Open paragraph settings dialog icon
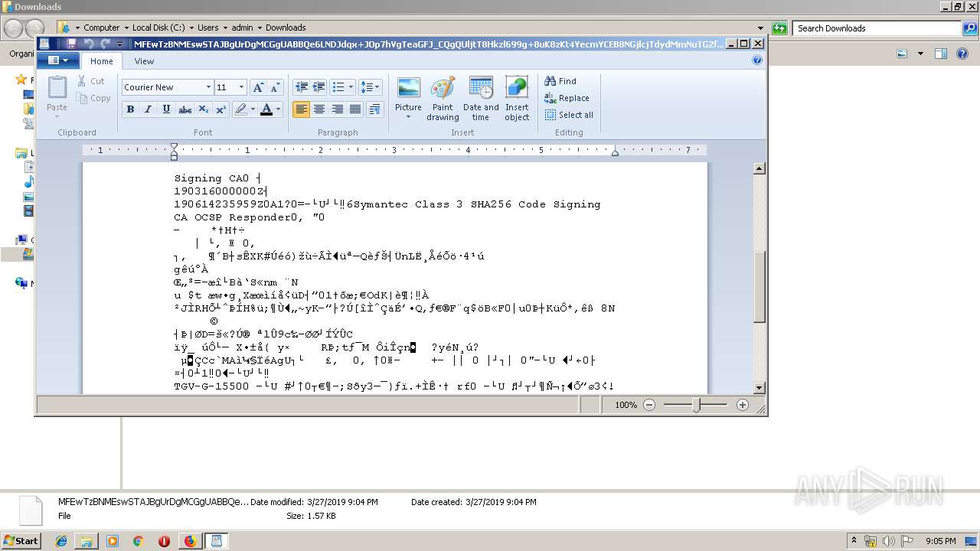The height and width of the screenshot is (551, 980). 374,109
